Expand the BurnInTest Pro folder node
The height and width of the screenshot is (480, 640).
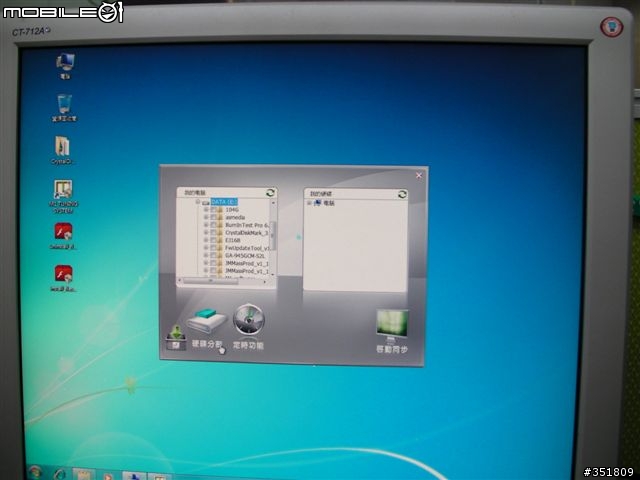click(206, 225)
